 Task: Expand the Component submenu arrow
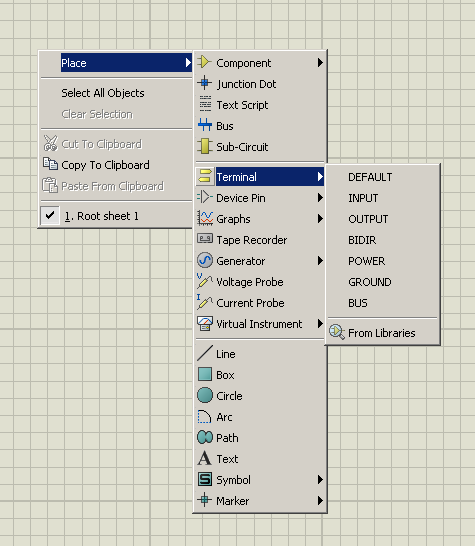(320, 63)
